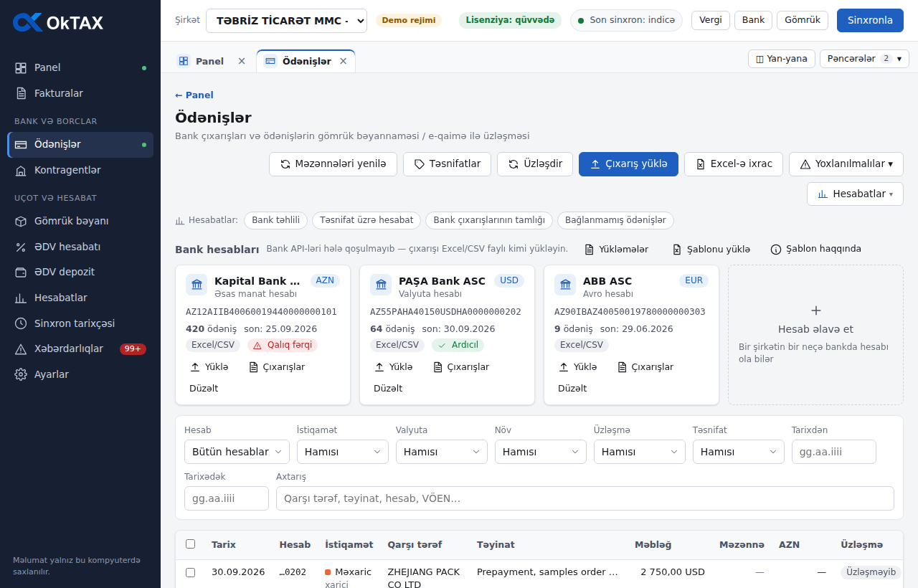Open ƏDV hesabatı page

pos(80,247)
